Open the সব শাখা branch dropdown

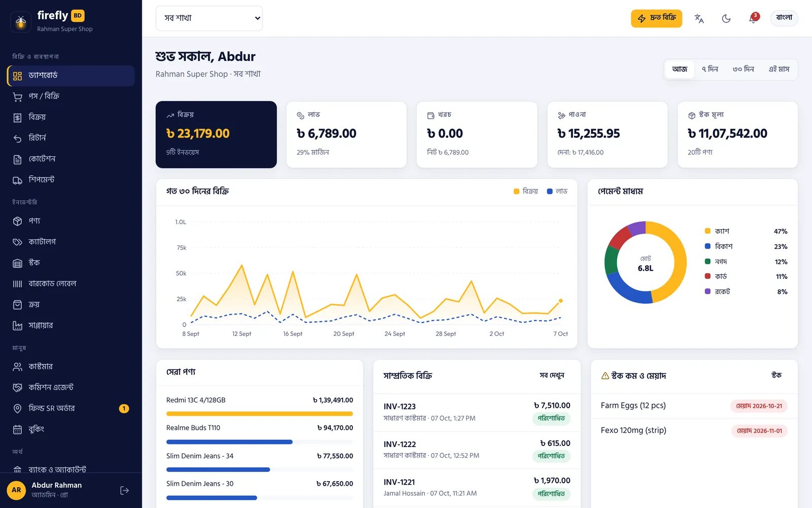pos(209,18)
